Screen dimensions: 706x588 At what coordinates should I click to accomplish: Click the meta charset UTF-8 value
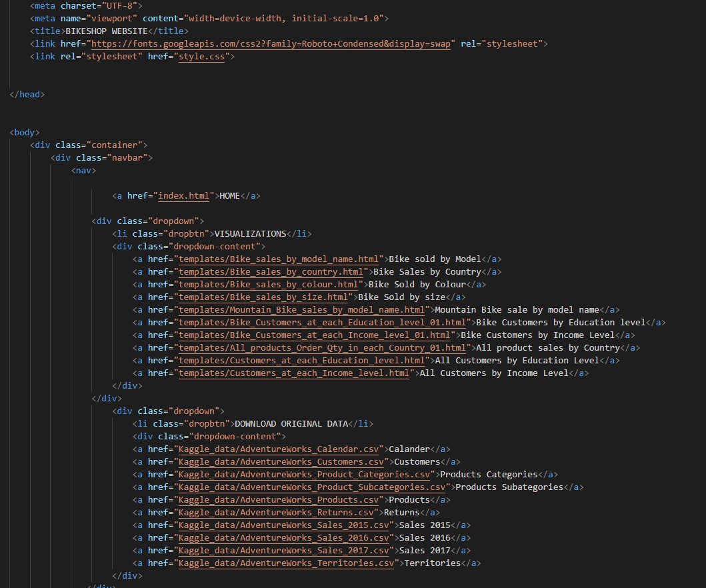coord(119,6)
